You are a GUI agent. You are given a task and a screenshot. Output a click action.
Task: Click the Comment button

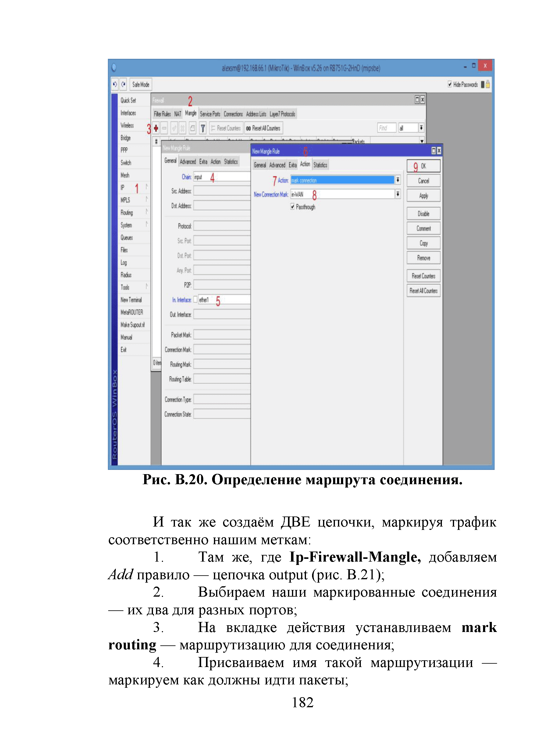point(423,229)
